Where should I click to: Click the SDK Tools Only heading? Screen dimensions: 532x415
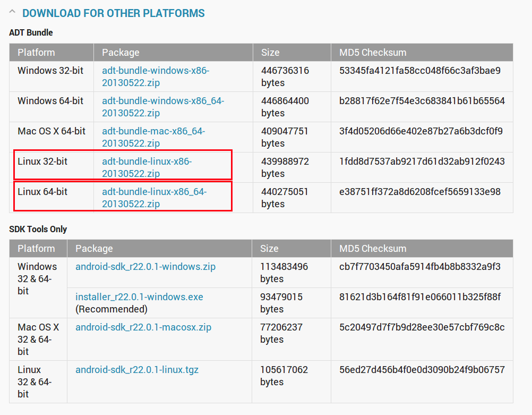(x=38, y=229)
